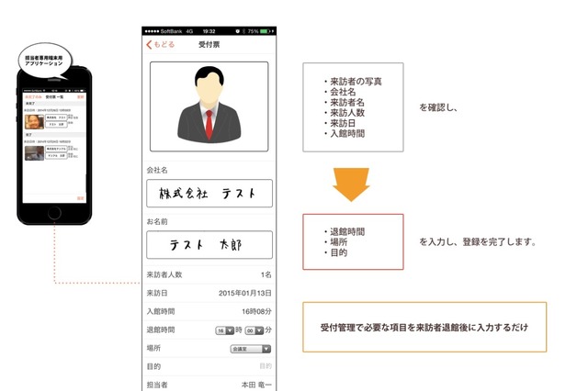Click the を入力し、登録を完了します text
Image resolution: width=588 pixels, height=391 pixels.
click(478, 242)
